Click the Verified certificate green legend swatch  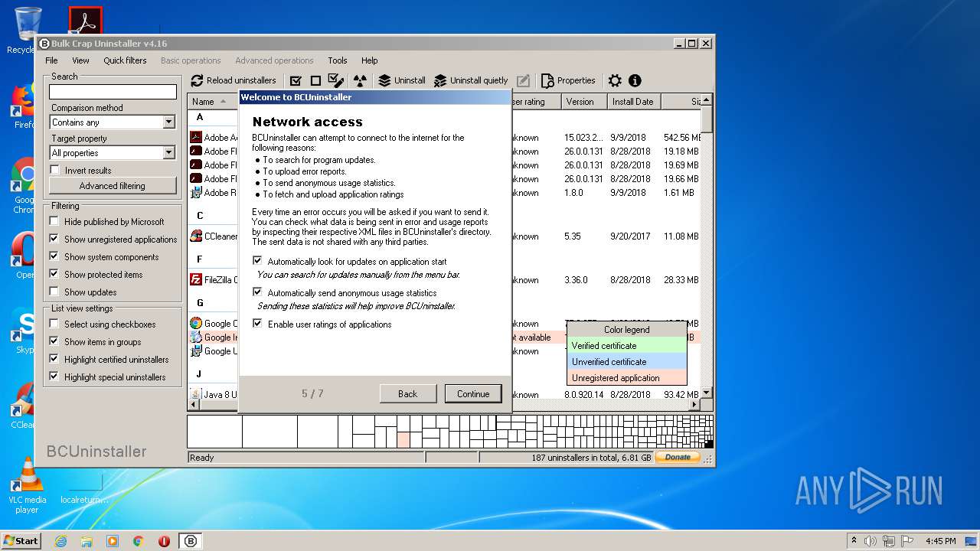click(x=627, y=346)
